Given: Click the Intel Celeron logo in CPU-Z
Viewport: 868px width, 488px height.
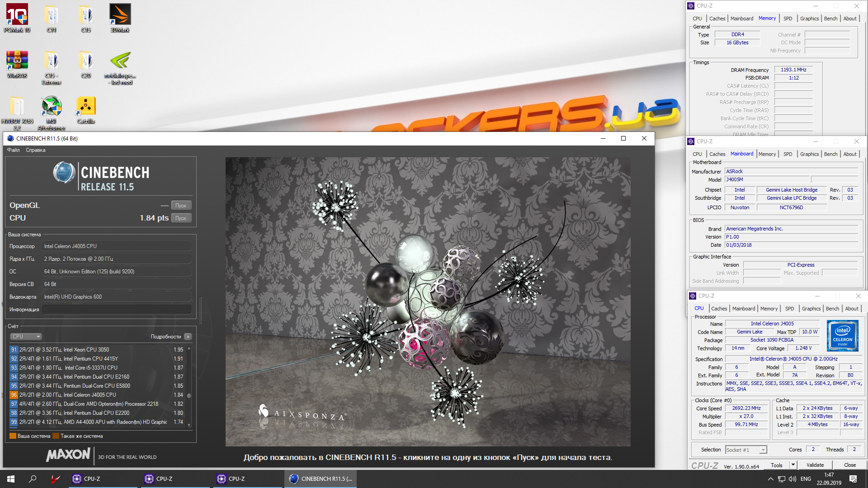Looking at the screenshot, I should coord(843,336).
